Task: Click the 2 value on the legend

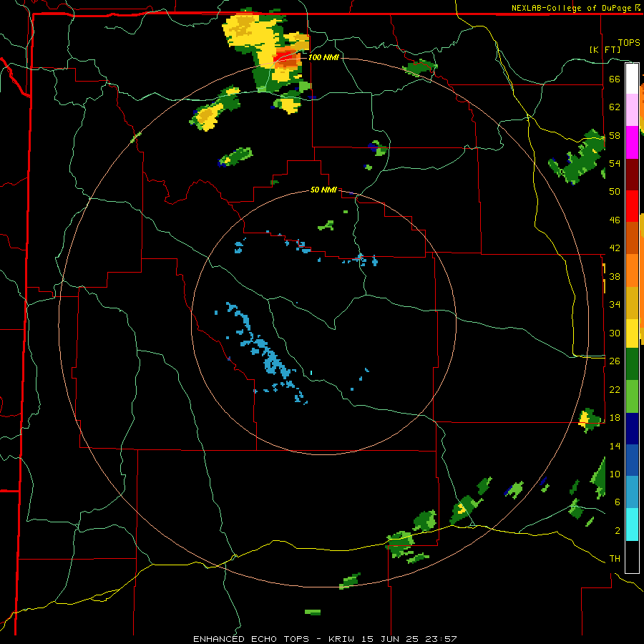Action: pyautogui.click(x=617, y=531)
